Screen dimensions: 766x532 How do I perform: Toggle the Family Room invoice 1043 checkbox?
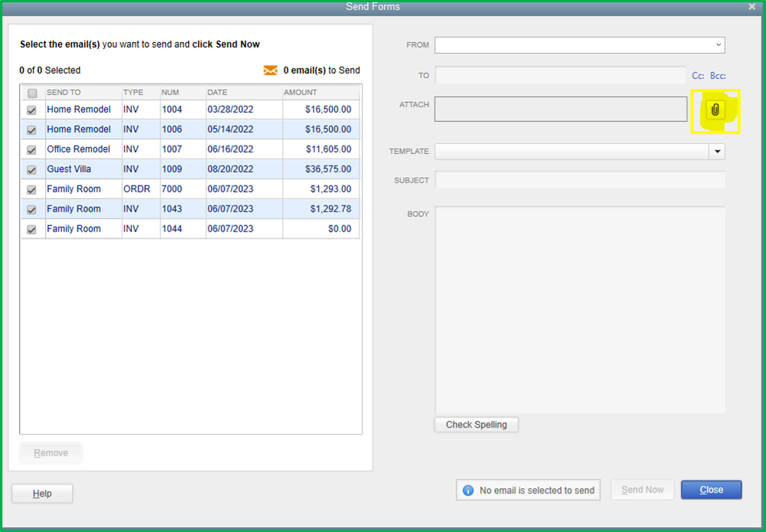point(31,209)
